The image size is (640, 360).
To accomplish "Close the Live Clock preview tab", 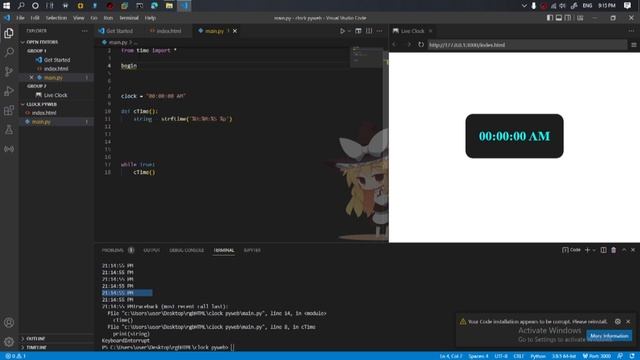I will click(430, 31).
